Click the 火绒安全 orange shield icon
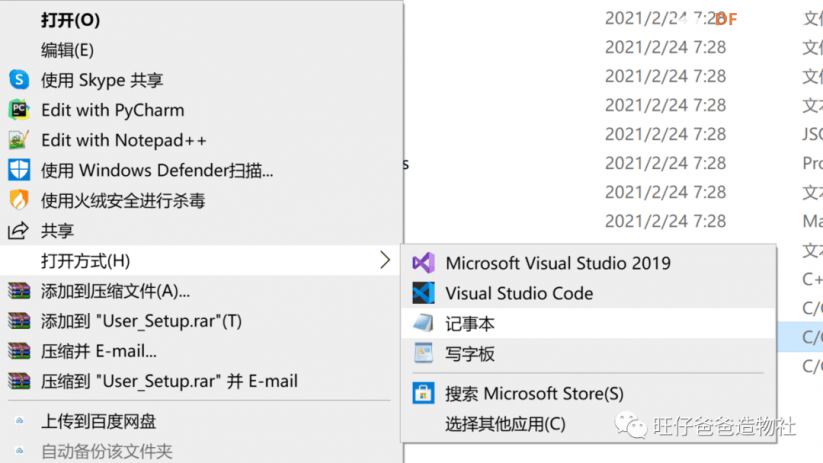 (19, 200)
